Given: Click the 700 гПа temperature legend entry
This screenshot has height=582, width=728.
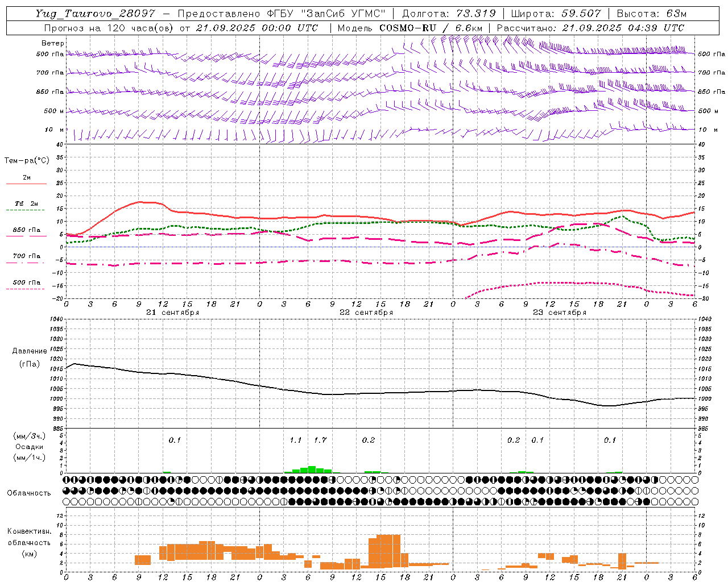Looking at the screenshot, I should (x=27, y=256).
